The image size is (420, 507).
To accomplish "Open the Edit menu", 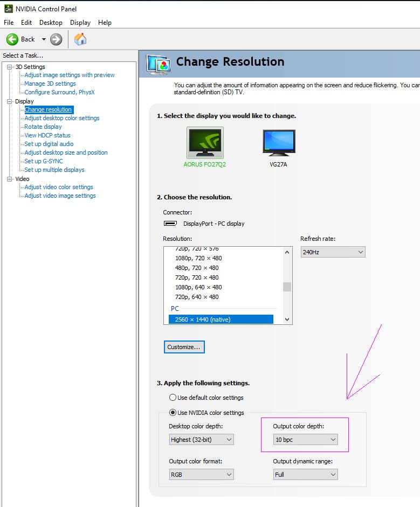I will pyautogui.click(x=26, y=23).
